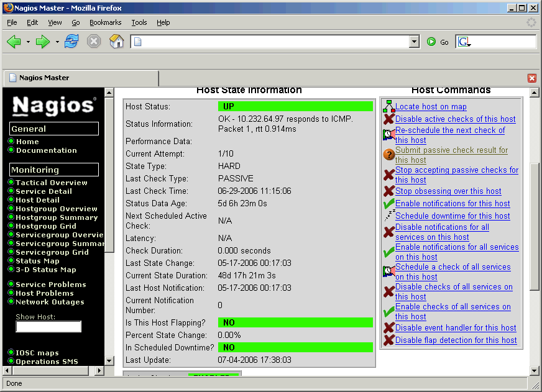Close the Nagios Master tab with red X
This screenshot has width=542, height=392.
point(532,78)
